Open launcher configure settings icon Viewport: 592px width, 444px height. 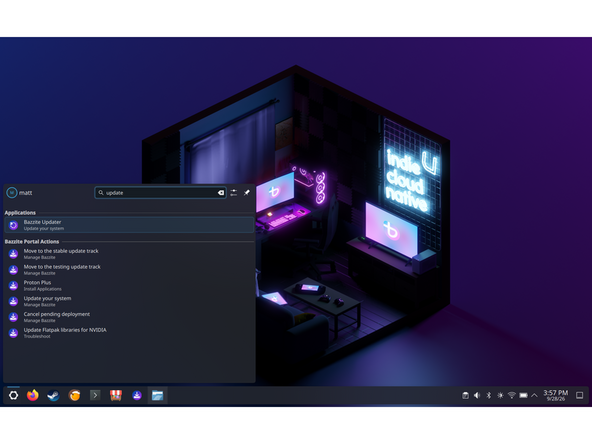tap(234, 193)
